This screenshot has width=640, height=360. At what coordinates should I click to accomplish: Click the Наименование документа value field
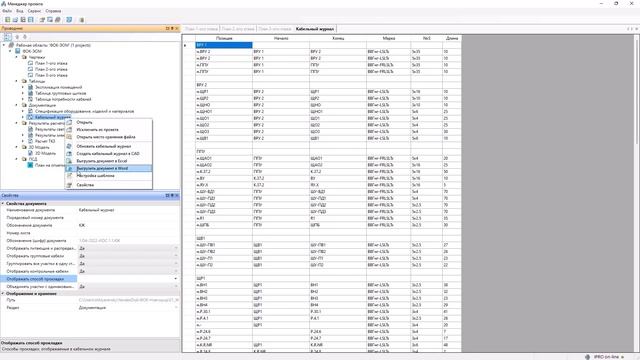point(128,210)
